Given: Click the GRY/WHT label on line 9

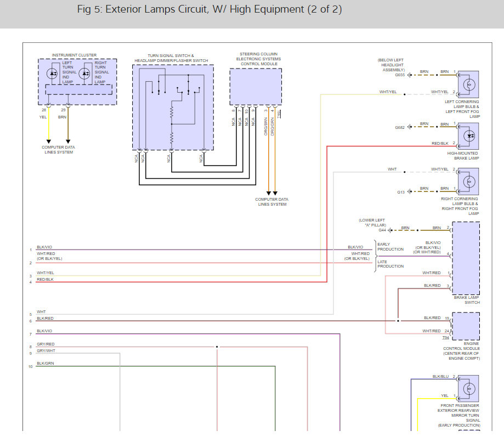Looking at the screenshot, I should (x=46, y=351).
